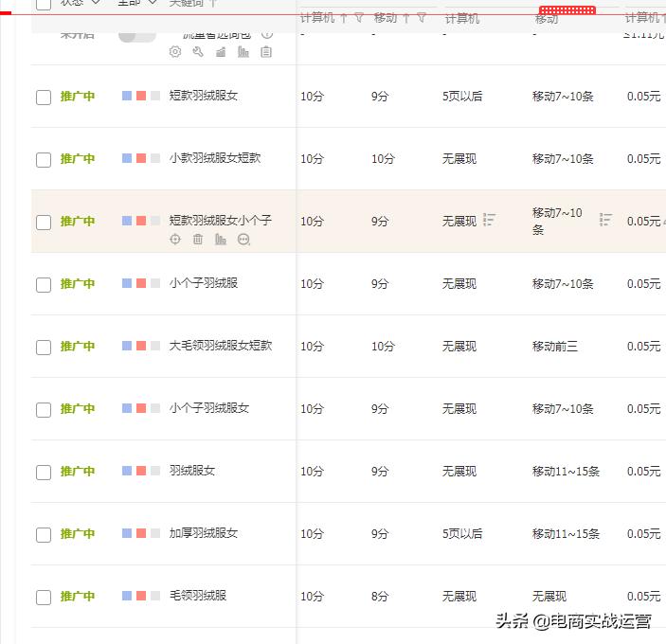Click the more-options bubble icon under 短款羽绒服女小个子

243,240
